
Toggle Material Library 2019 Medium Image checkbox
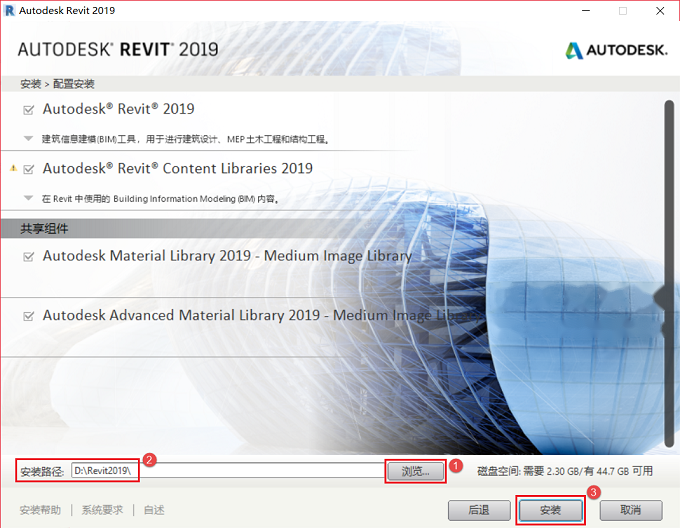[29, 257]
